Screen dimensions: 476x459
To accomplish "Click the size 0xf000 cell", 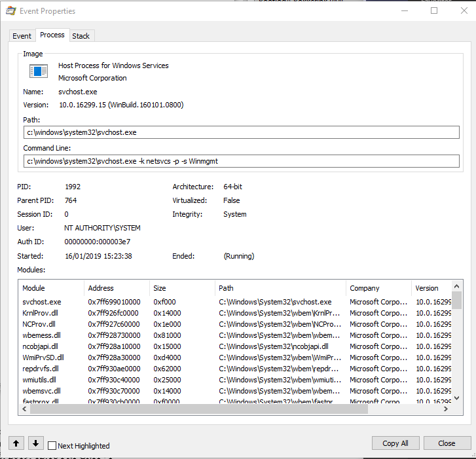I will [x=164, y=302].
